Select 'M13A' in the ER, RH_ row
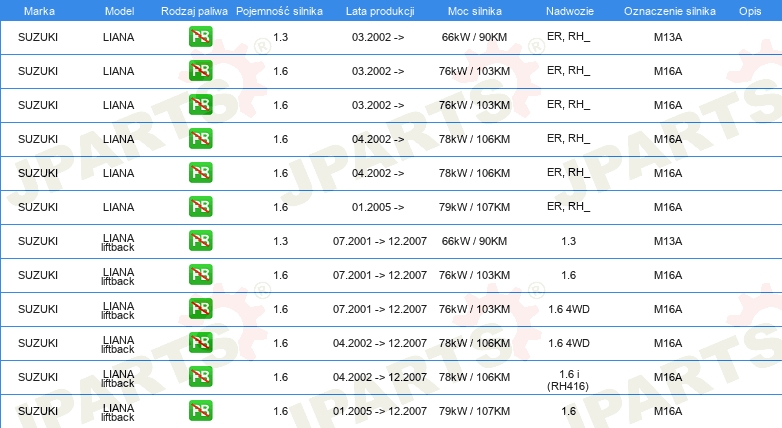 coord(668,37)
